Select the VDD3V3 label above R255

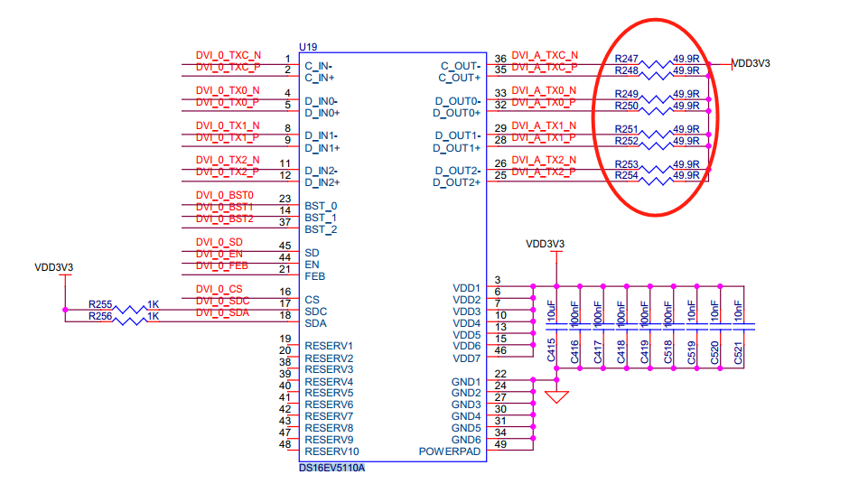coord(53,267)
